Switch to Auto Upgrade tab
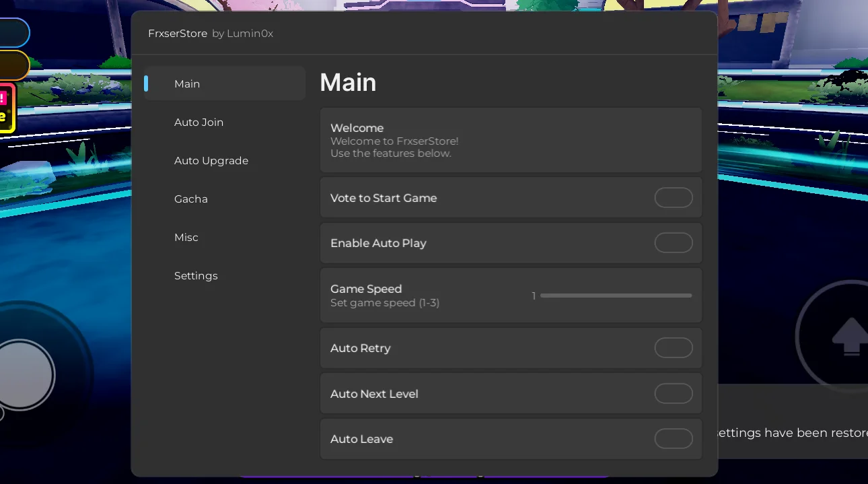Viewport: 868px width, 484px height. [x=225, y=160]
